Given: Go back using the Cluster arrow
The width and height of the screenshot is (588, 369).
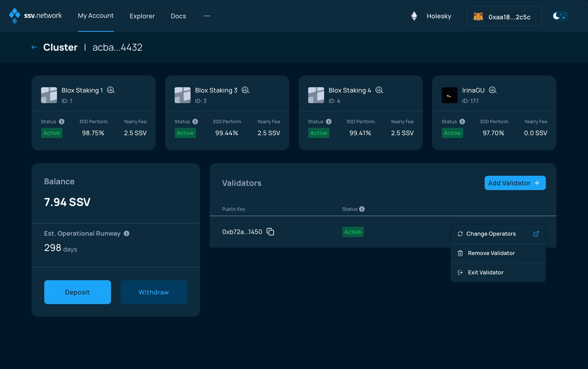Looking at the screenshot, I should pos(34,47).
